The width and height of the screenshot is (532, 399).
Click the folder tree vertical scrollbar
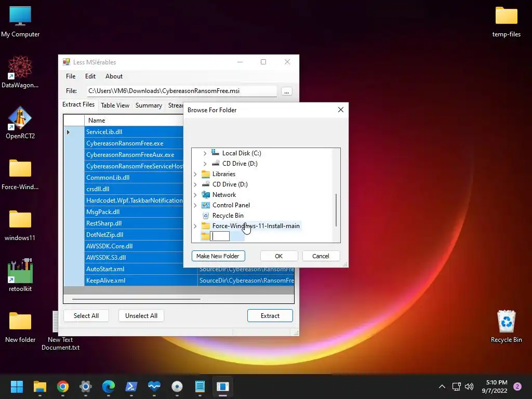click(336, 210)
